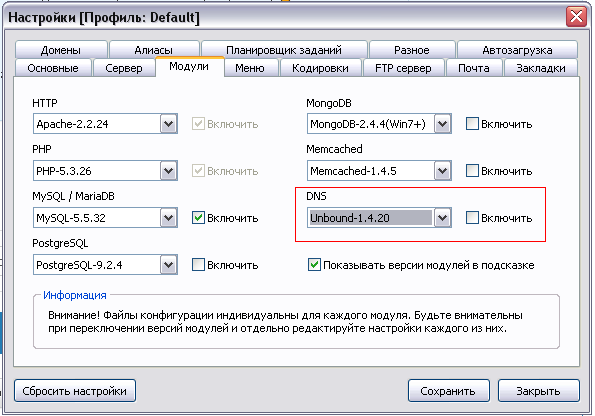The height and width of the screenshot is (416, 595).
Task: Open the Домены tab
Action: [61, 50]
